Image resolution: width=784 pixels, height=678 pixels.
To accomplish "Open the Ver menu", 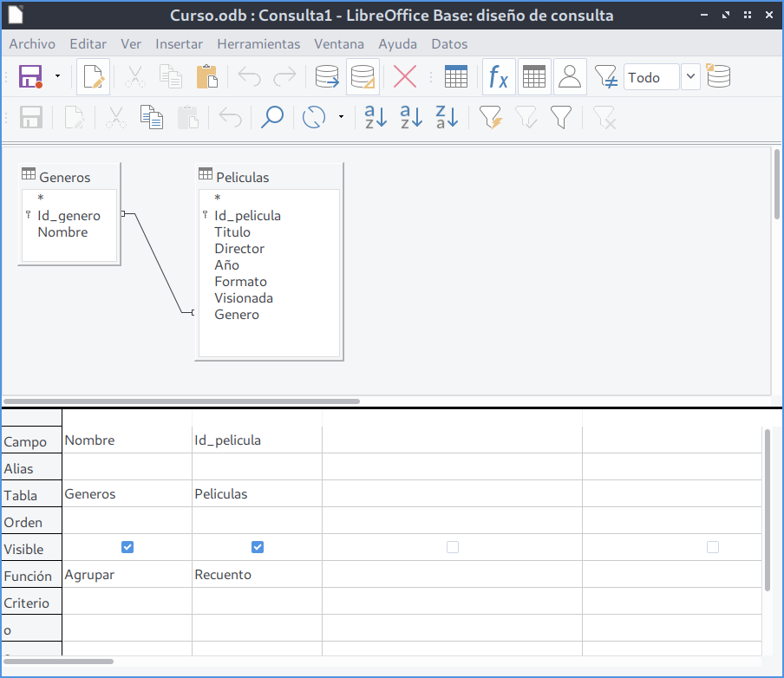I will (131, 44).
